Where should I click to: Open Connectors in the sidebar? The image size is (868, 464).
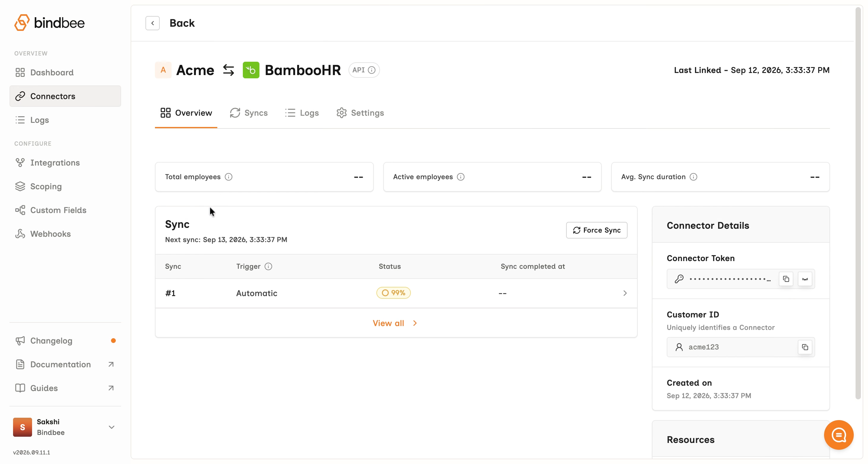(65, 96)
